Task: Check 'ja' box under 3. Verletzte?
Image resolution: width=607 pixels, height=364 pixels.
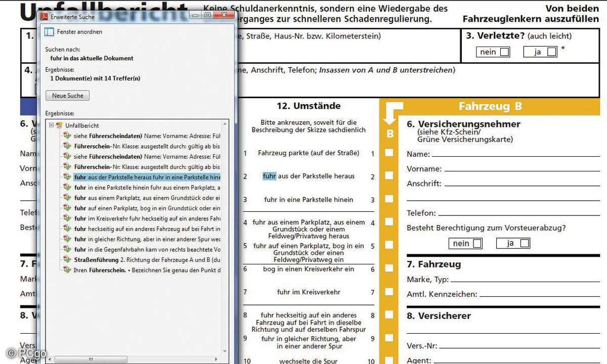Action: point(551,52)
